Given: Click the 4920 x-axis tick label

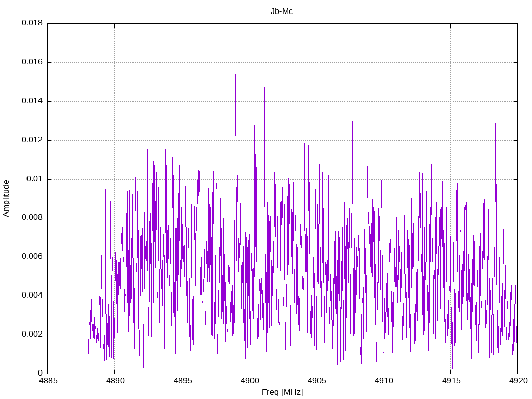Looking at the screenshot, I should tap(518, 381).
